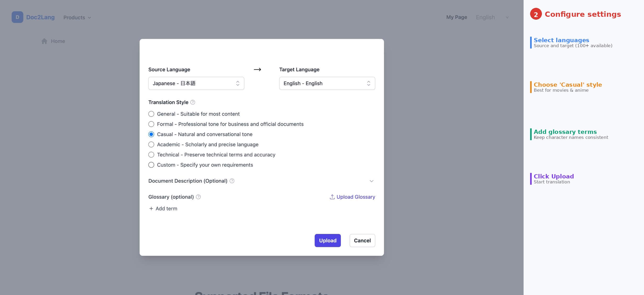Click the Document Description help icon
Image resolution: width=644 pixels, height=295 pixels.
coord(231,181)
